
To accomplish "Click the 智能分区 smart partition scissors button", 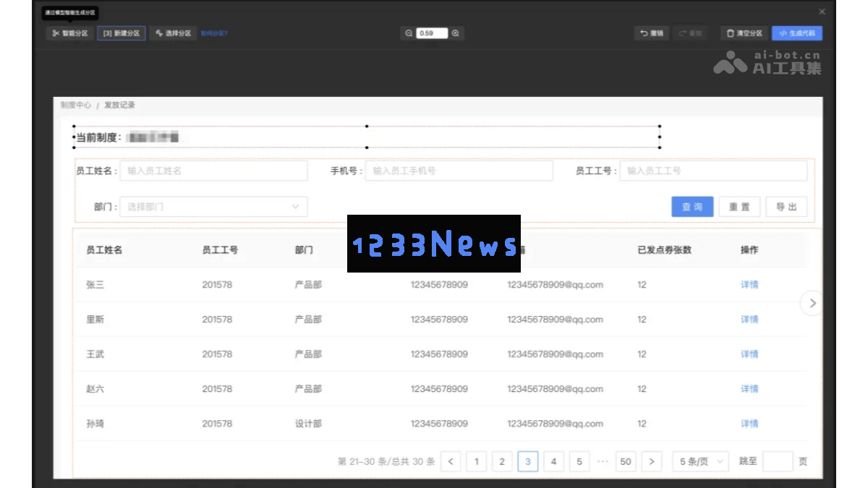I will click(x=70, y=33).
